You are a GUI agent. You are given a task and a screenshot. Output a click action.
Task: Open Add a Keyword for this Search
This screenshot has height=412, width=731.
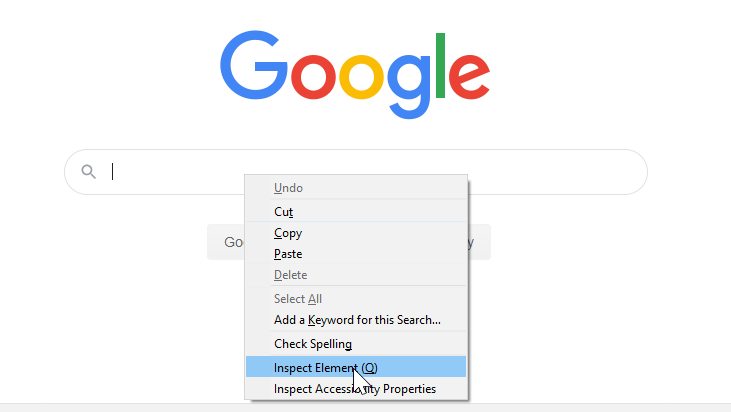[357, 320]
